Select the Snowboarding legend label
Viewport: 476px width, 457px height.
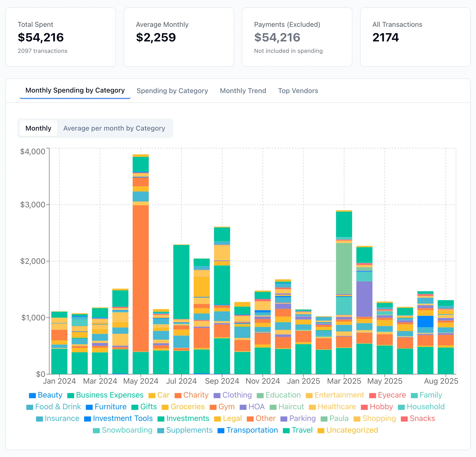pyautogui.click(x=127, y=430)
